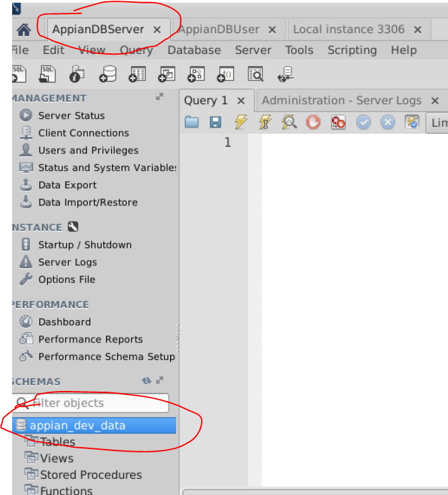Open Server Logs in the Instance section

67,262
